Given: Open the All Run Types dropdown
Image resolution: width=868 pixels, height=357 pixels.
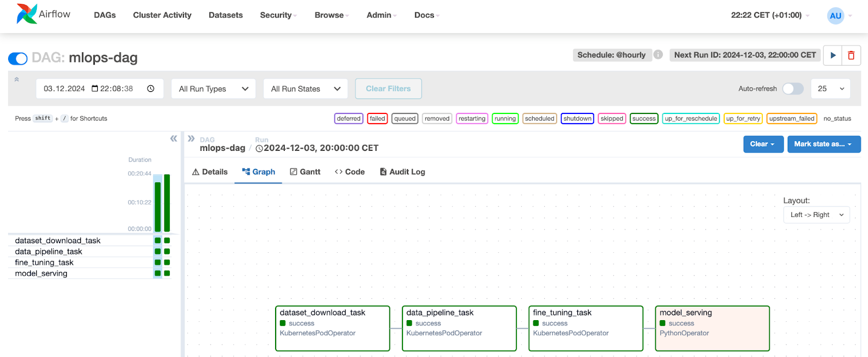Looking at the screenshot, I should (x=213, y=89).
